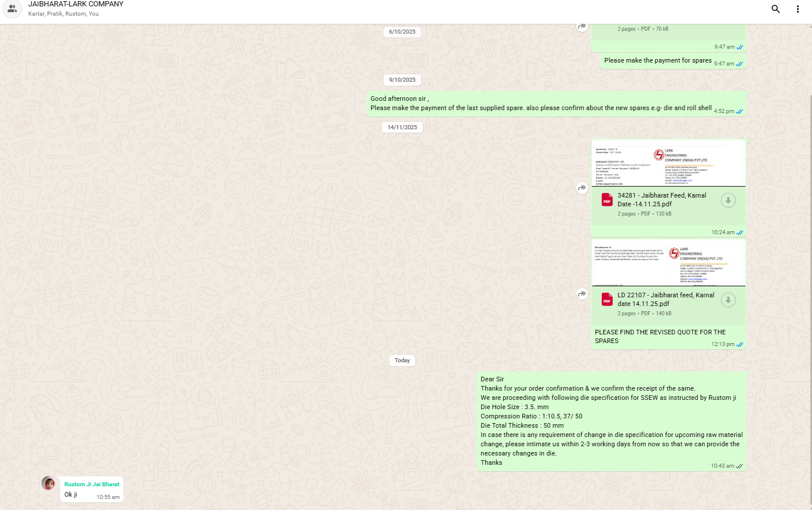The width and height of the screenshot is (812, 510).
Task: Click the PDF icon of 34281 file
Action: (x=607, y=200)
